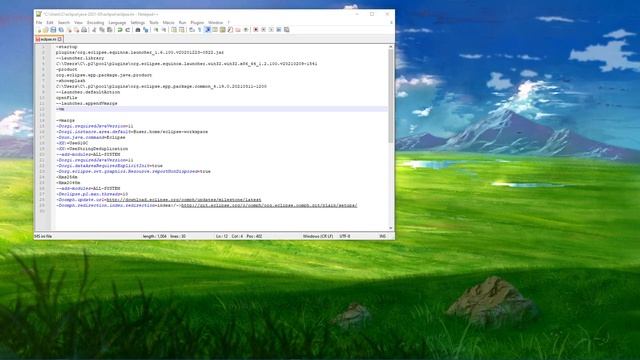Click UTF-8 encoding in status bar

(344, 236)
